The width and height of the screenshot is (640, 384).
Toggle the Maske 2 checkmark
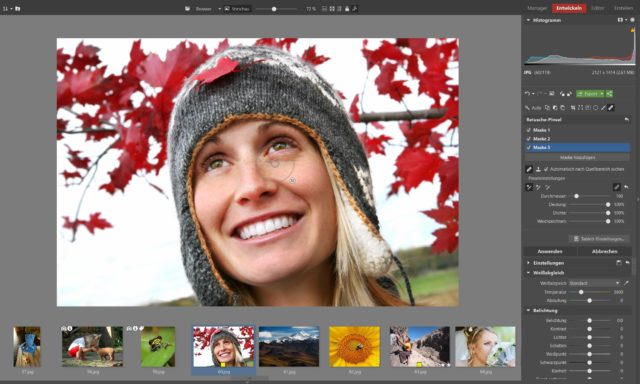point(529,139)
